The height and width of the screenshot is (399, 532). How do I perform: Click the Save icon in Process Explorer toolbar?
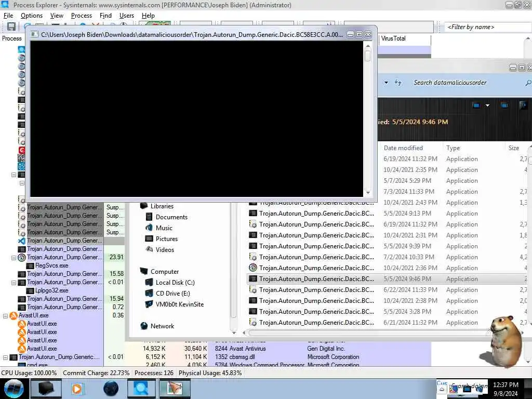[x=11, y=27]
